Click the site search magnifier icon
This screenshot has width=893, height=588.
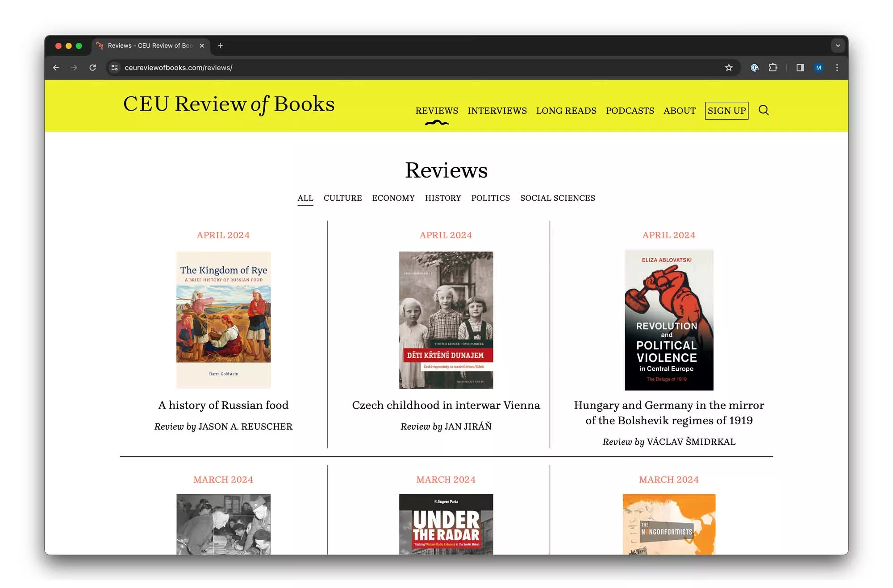tap(764, 110)
